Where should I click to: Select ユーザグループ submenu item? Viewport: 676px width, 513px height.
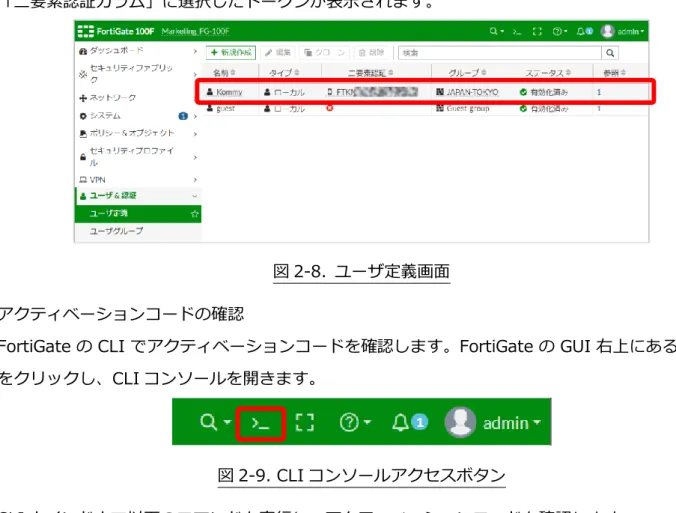(116, 231)
